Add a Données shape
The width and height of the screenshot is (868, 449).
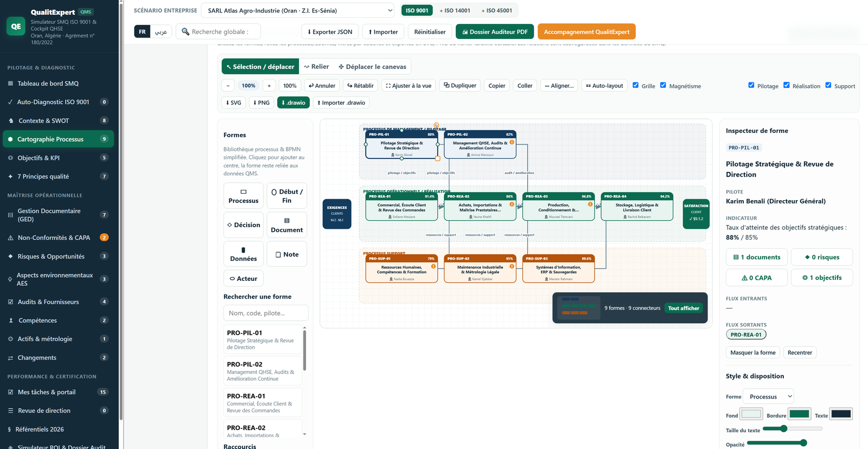244,254
